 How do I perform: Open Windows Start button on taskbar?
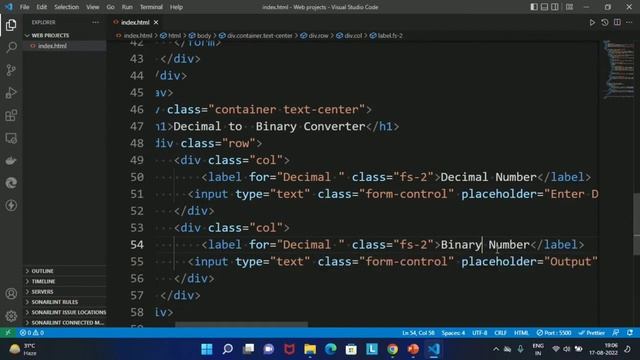[x=207, y=349]
